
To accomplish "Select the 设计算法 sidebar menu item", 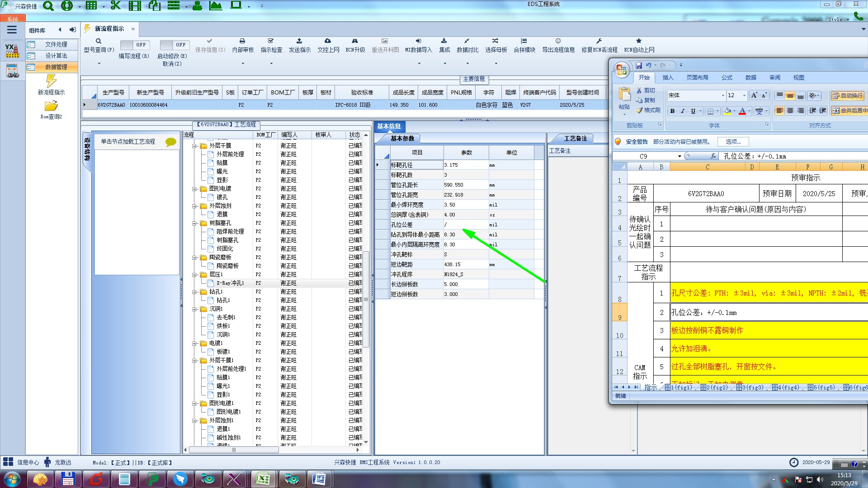I will tap(56, 56).
